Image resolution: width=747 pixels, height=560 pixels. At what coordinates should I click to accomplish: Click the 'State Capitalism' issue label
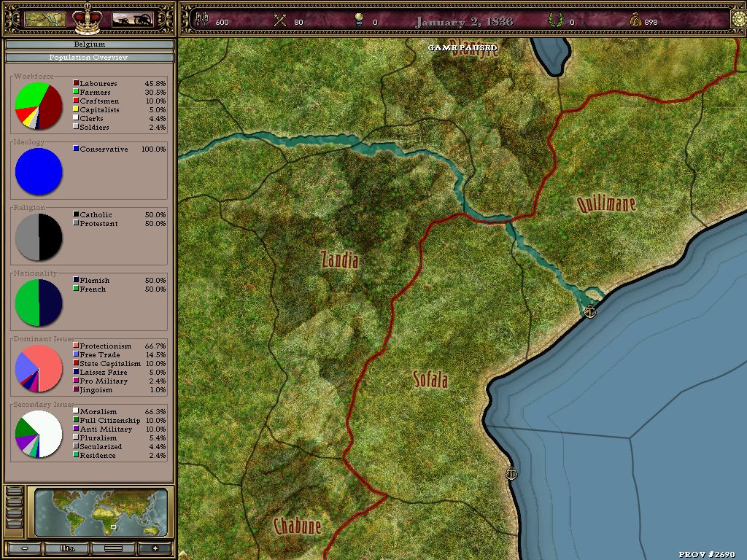(x=111, y=363)
